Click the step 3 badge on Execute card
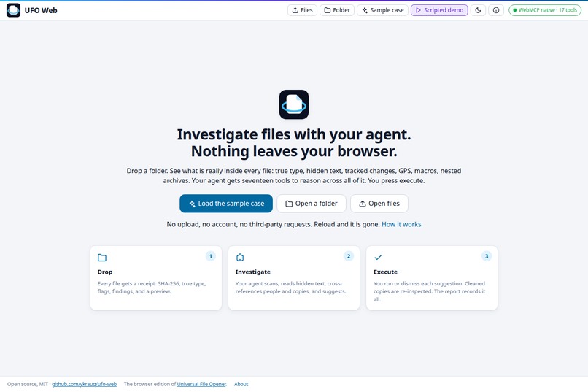 point(487,256)
